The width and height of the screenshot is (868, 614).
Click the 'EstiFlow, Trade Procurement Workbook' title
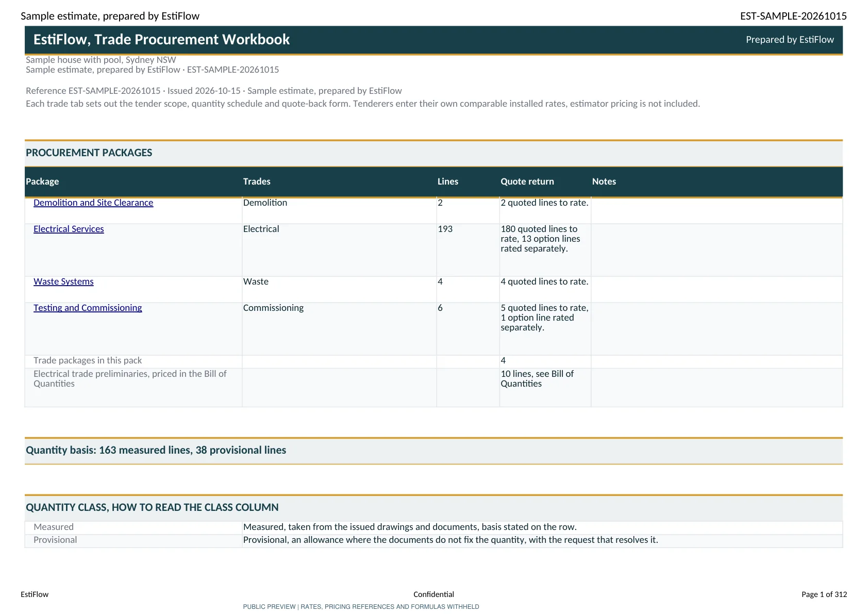pos(161,40)
